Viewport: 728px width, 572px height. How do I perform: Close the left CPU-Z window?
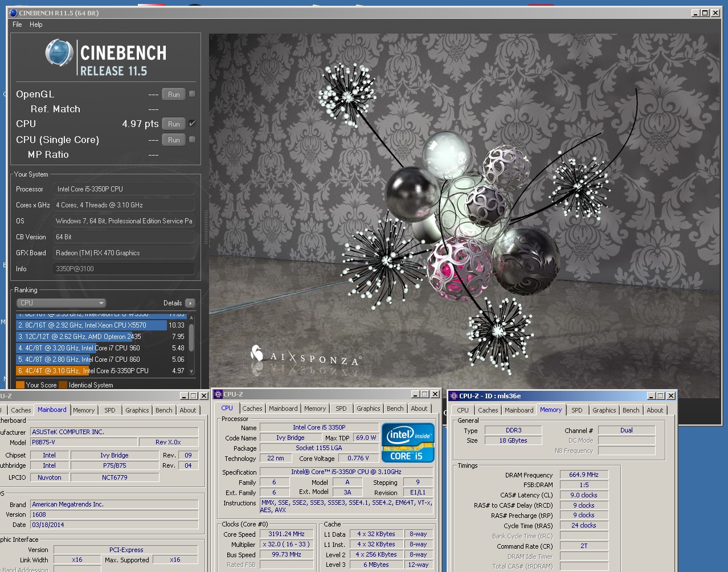pyautogui.click(x=203, y=396)
